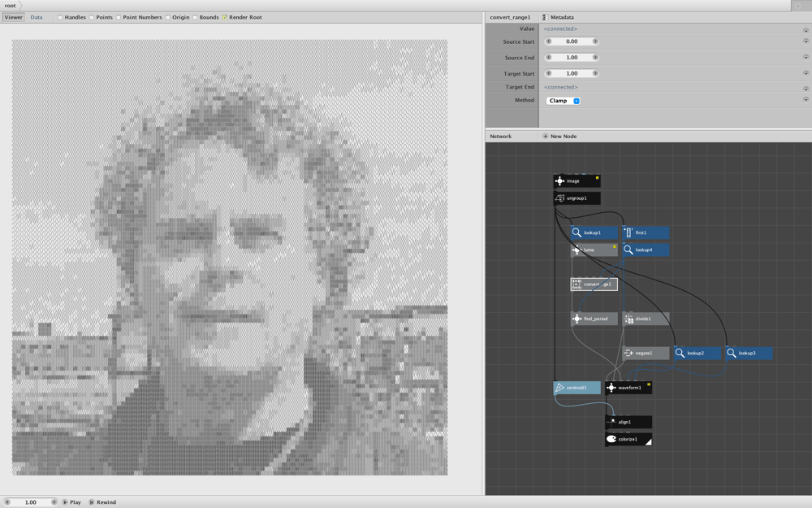Viewport: 812px width, 508px height.
Task: Enable the Points checkbox
Action: coord(92,17)
